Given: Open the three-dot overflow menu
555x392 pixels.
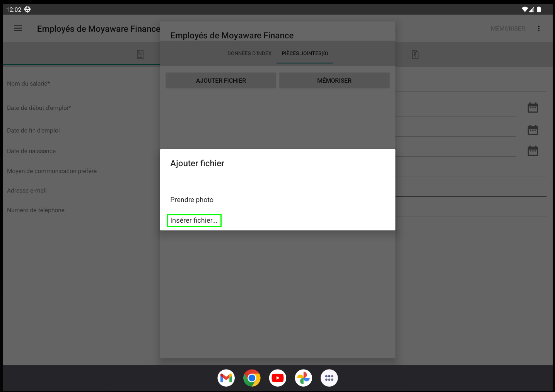Looking at the screenshot, I should coord(539,28).
